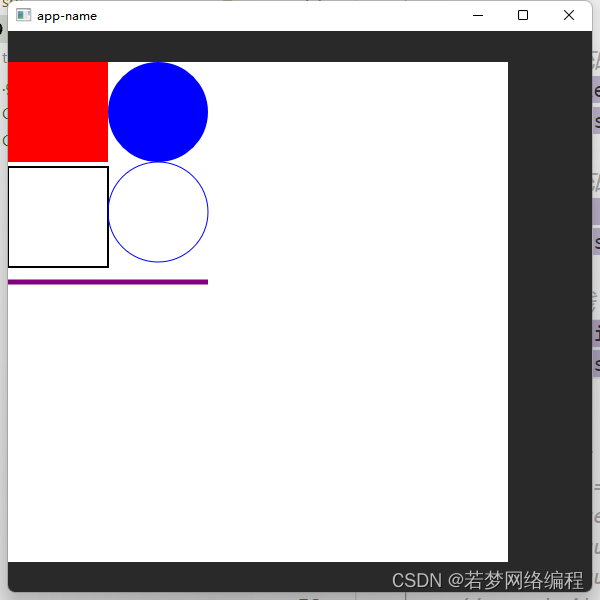
Task: Click the blue circle outline's right edge
Action: click(x=207, y=212)
